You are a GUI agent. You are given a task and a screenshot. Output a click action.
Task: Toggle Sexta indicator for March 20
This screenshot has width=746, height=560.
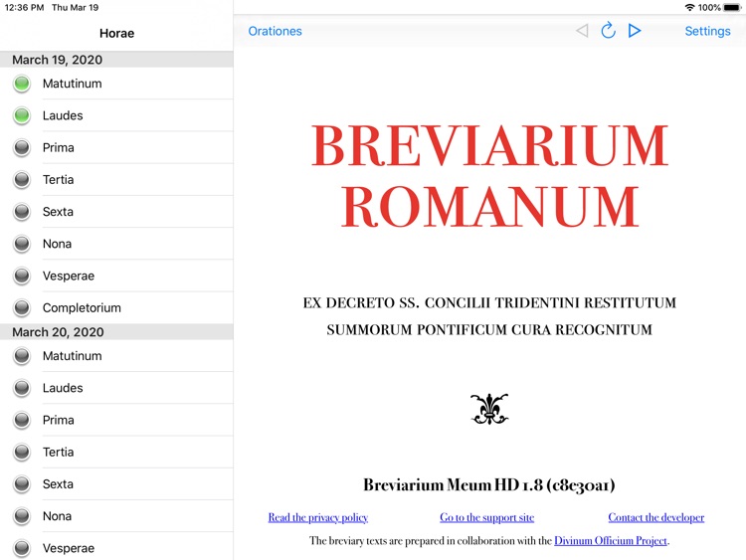pos(22,484)
